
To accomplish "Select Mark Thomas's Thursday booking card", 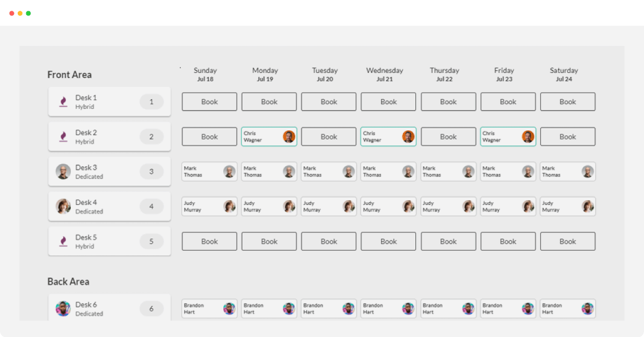I will click(442, 172).
